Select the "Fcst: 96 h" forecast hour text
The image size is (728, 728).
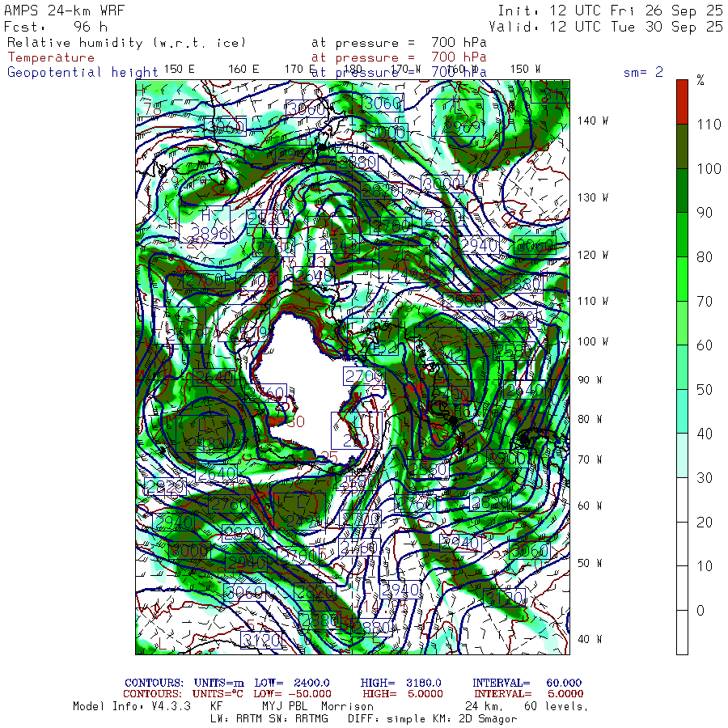pos(55,27)
